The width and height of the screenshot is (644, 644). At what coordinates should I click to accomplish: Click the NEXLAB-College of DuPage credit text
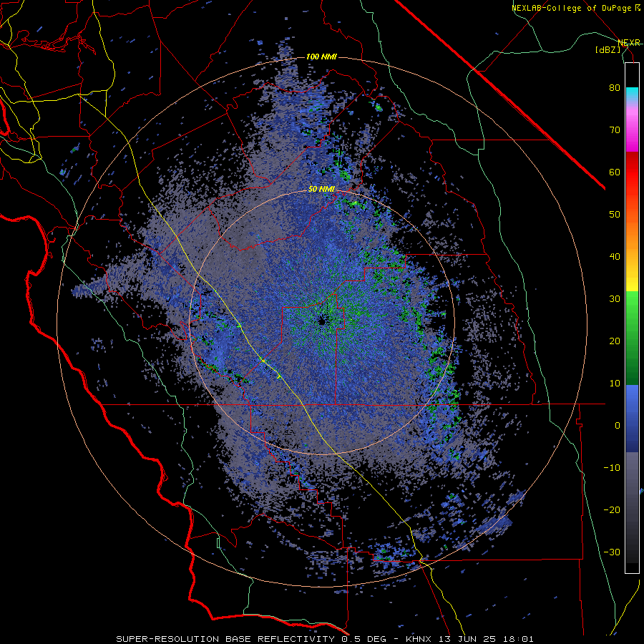575,8
